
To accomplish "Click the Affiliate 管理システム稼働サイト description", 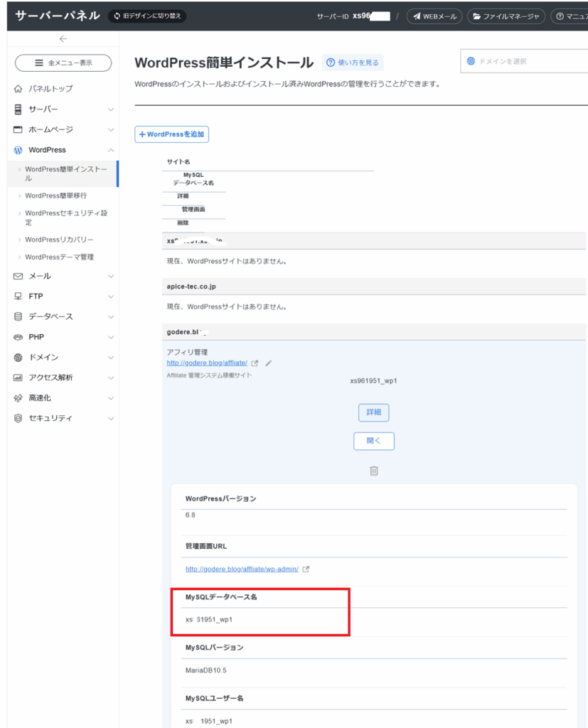I will pyautogui.click(x=209, y=375).
